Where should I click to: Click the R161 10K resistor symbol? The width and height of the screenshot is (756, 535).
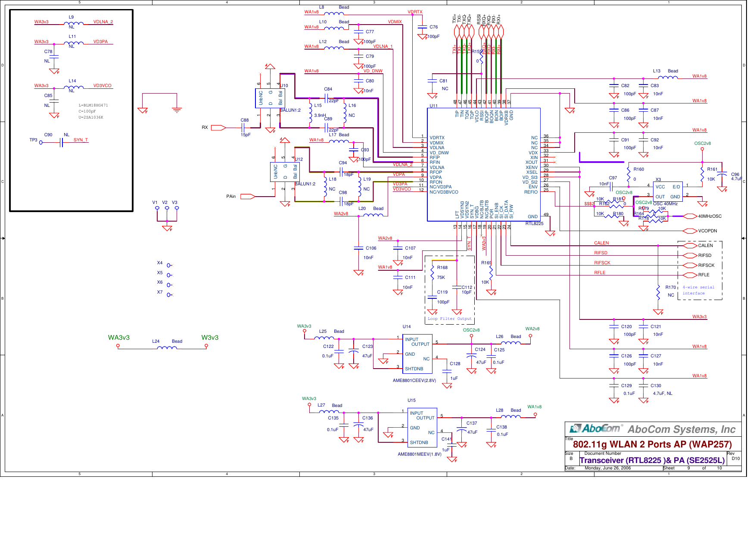(x=703, y=174)
